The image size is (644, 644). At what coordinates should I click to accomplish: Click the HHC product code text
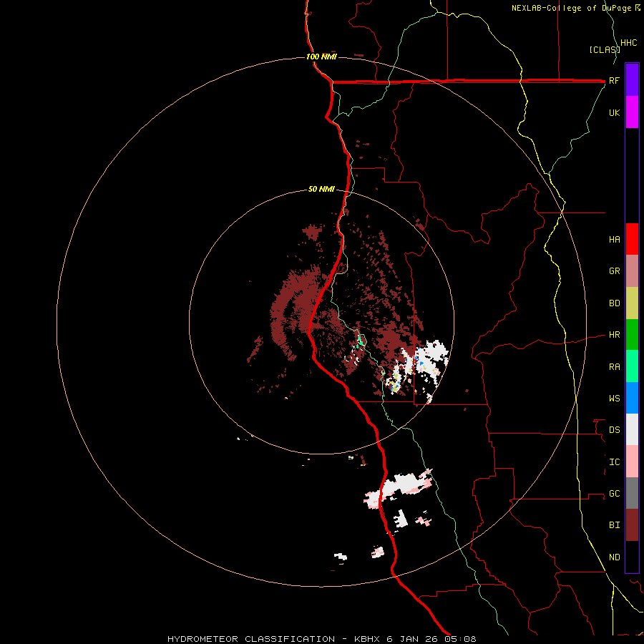(628, 43)
